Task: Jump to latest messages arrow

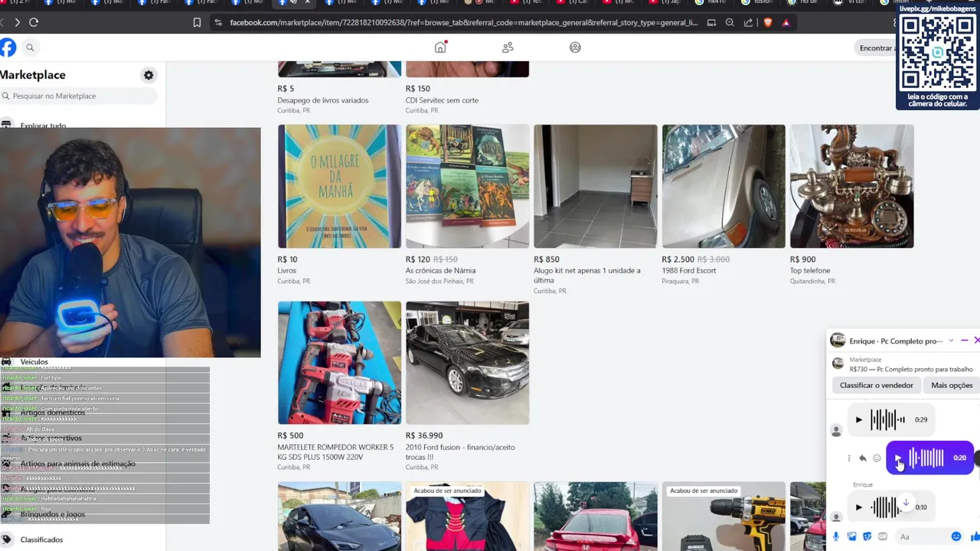Action: pyautogui.click(x=906, y=503)
